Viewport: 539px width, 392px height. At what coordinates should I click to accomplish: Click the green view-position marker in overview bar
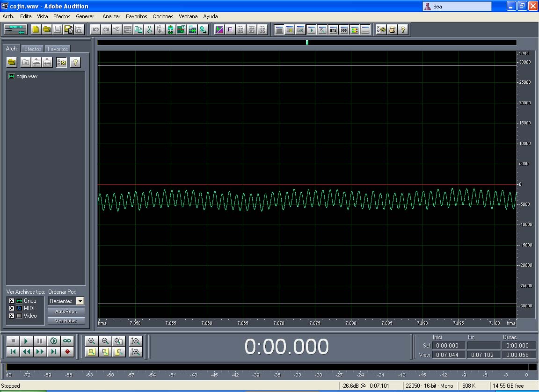click(307, 42)
